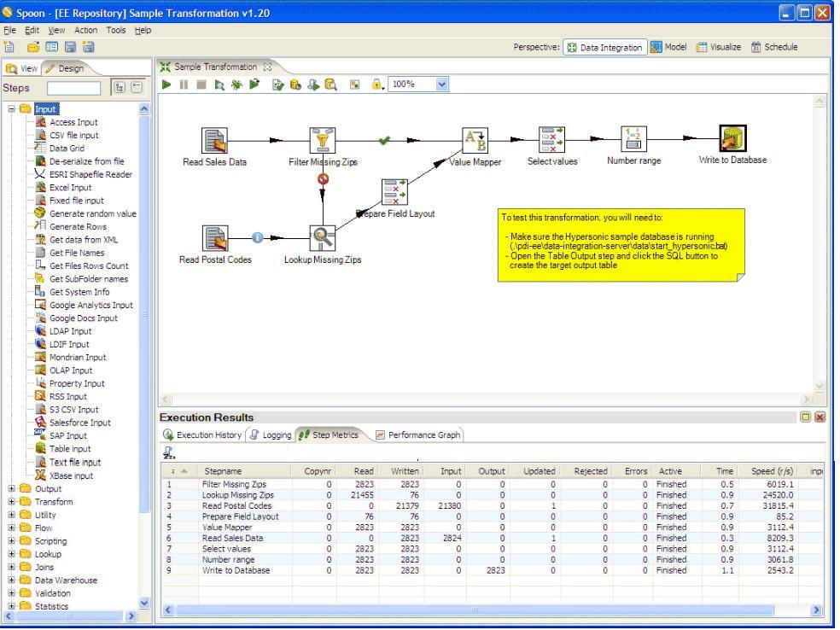This screenshot has height=630, width=840.
Task: Collapse the Input folder
Action: [11, 108]
